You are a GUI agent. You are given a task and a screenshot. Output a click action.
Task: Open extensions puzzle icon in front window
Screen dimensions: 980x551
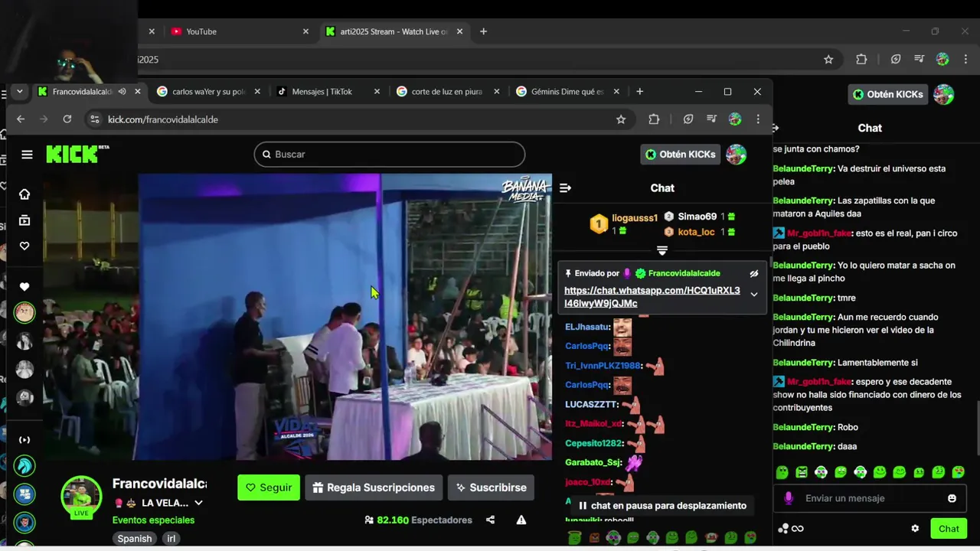coord(654,119)
